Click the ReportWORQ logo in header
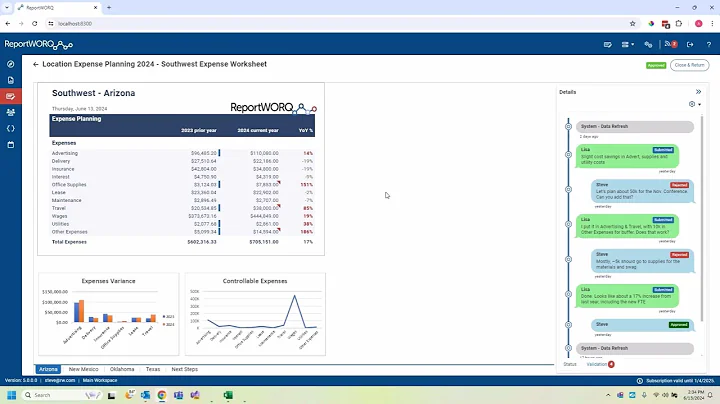 pyautogui.click(x=39, y=45)
